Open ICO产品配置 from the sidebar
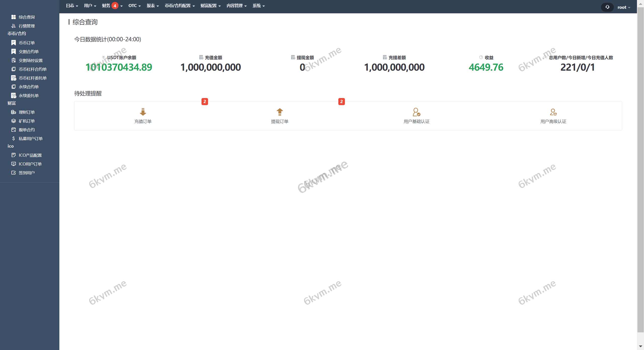Viewport: 644px width, 350px height. [x=14, y=155]
